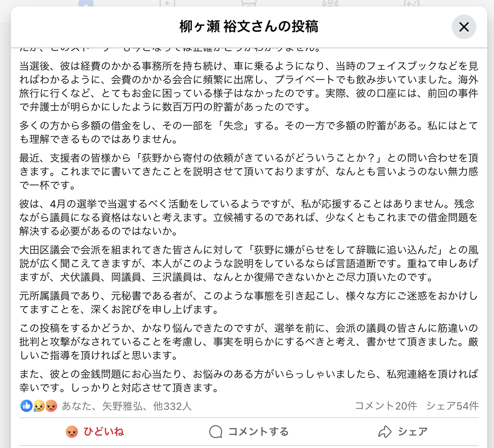Click the paragraph beginning 大田区議会で会派を
Screen dimensions: 494x448
pos(249,263)
